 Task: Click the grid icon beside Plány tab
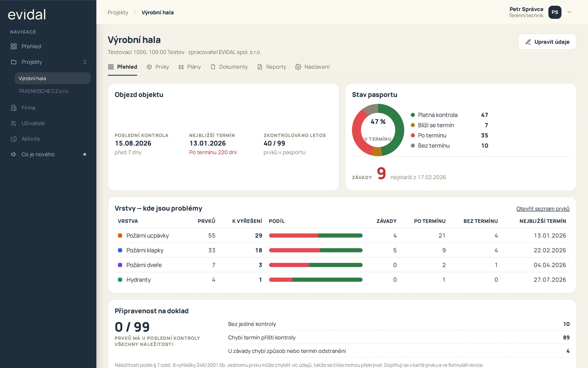[181, 67]
